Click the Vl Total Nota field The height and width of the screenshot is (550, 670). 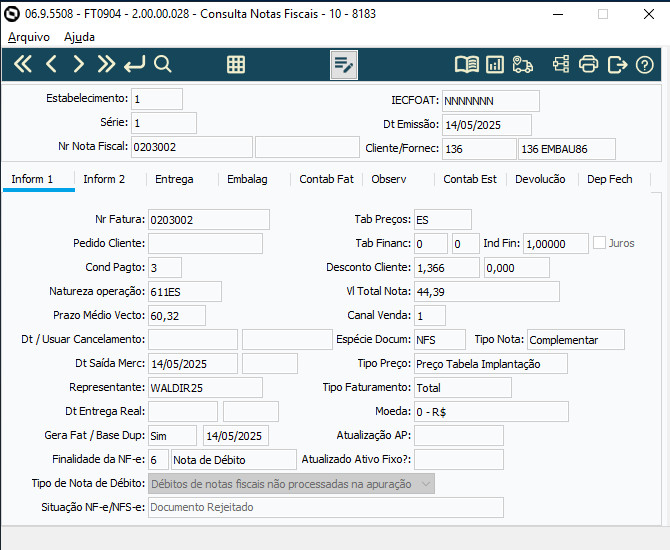(x=487, y=291)
